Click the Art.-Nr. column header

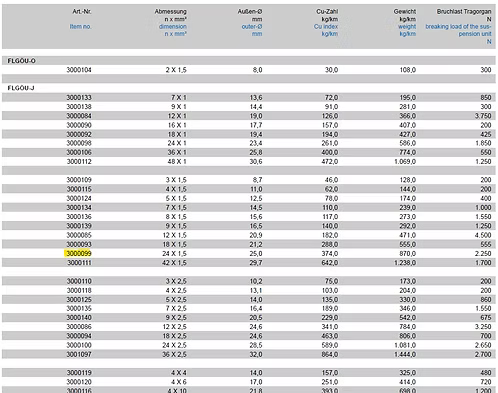click(x=82, y=12)
